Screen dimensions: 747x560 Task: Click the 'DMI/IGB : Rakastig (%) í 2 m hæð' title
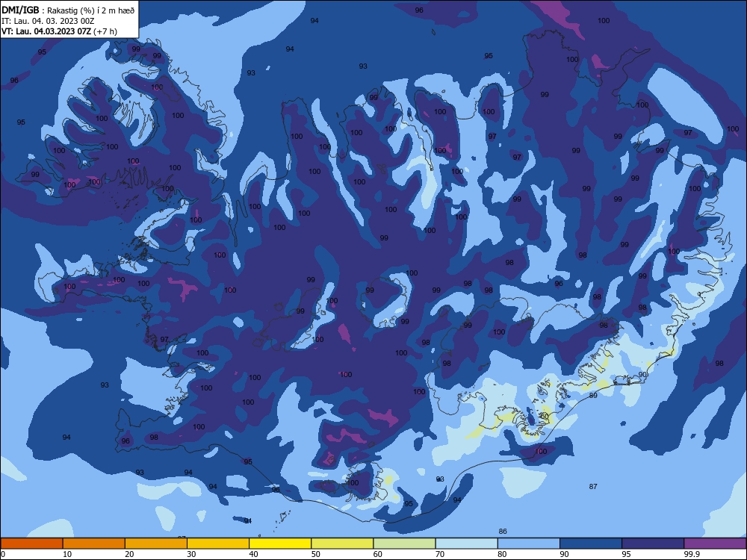click(68, 10)
